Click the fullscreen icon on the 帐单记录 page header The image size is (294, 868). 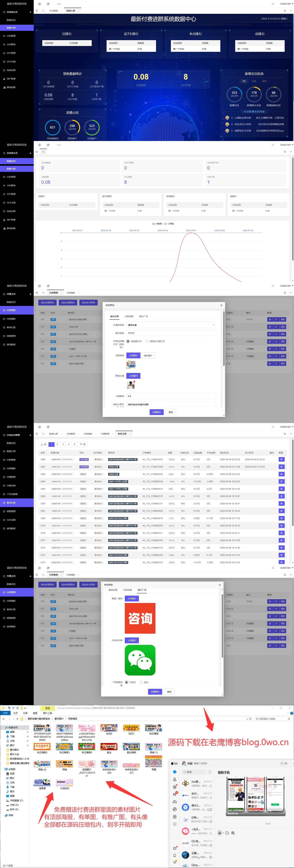(x=273, y=427)
